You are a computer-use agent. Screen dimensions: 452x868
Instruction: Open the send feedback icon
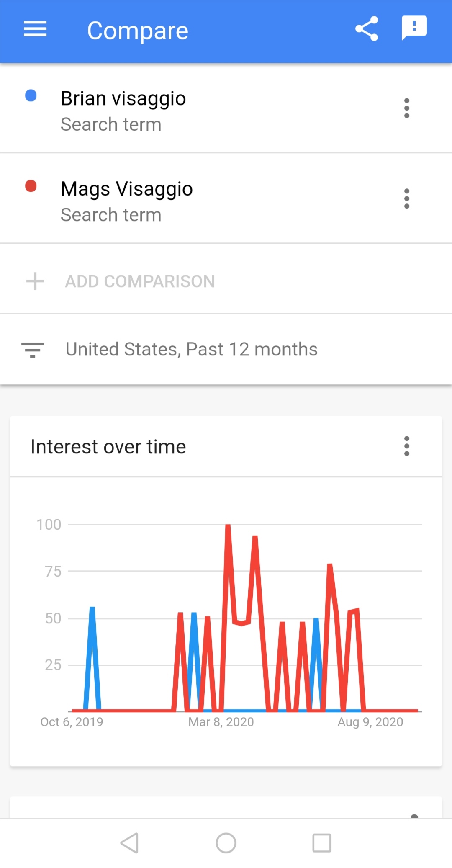coord(414,28)
